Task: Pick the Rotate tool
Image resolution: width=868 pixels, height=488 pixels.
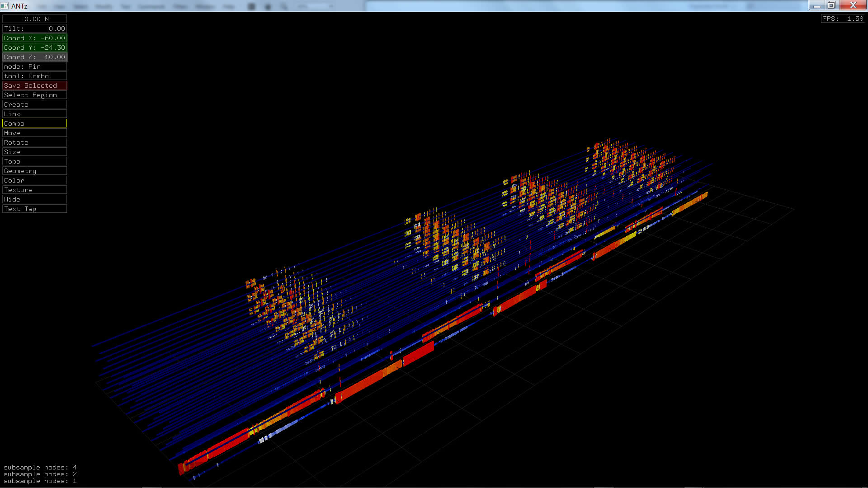Action: pos(34,142)
